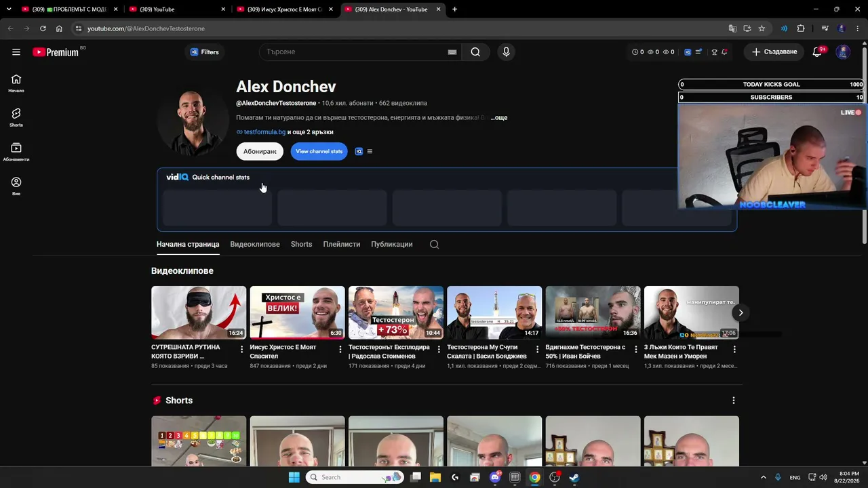Show more videos with the next arrow
868x488 pixels.
pos(741,312)
